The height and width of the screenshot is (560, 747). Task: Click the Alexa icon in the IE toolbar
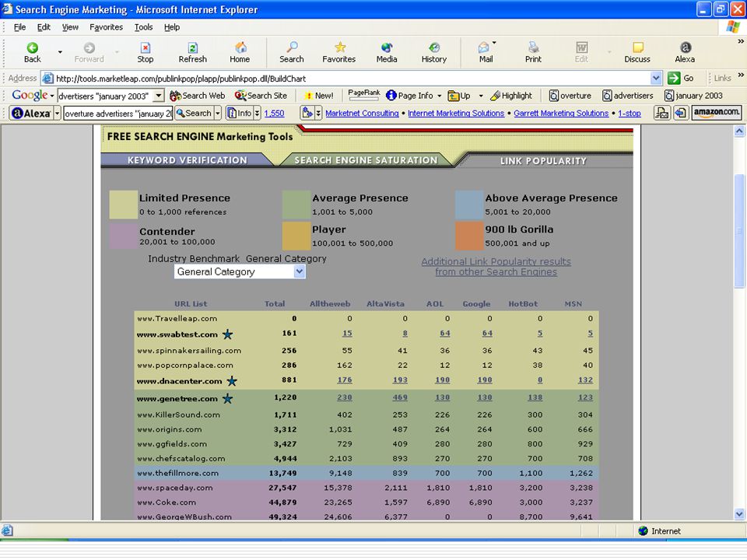(685, 47)
